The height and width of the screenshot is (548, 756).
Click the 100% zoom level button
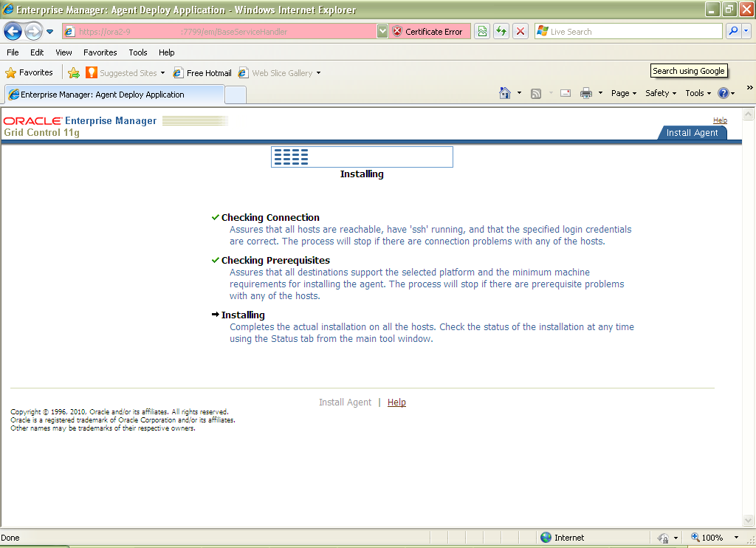pyautogui.click(x=707, y=538)
